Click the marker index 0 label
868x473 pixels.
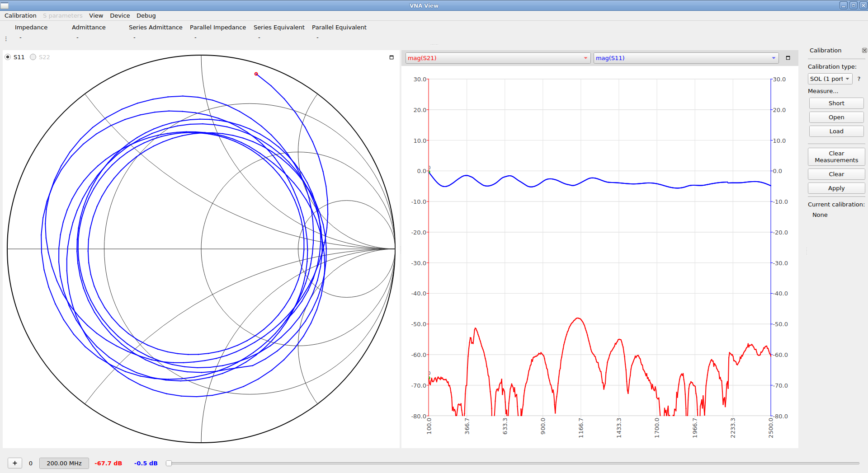pos(31,463)
